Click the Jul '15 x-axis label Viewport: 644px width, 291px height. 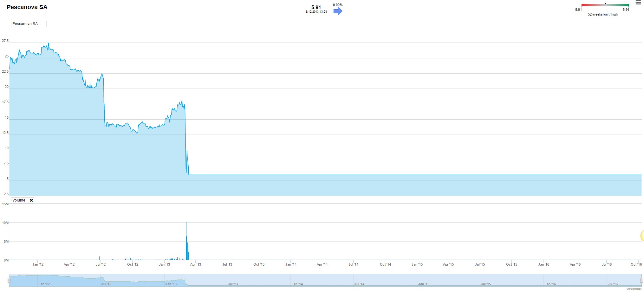[x=480, y=264]
